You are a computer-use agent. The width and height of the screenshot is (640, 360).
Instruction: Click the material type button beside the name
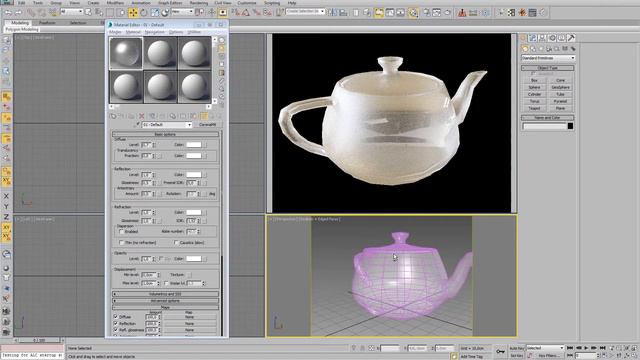[x=207, y=124]
